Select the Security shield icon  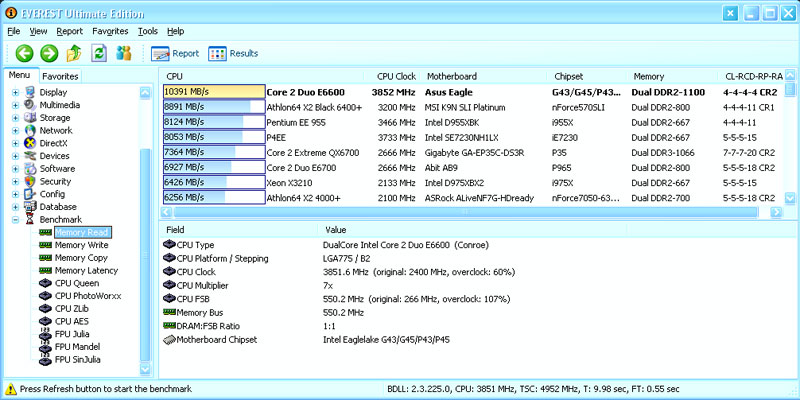click(x=30, y=182)
